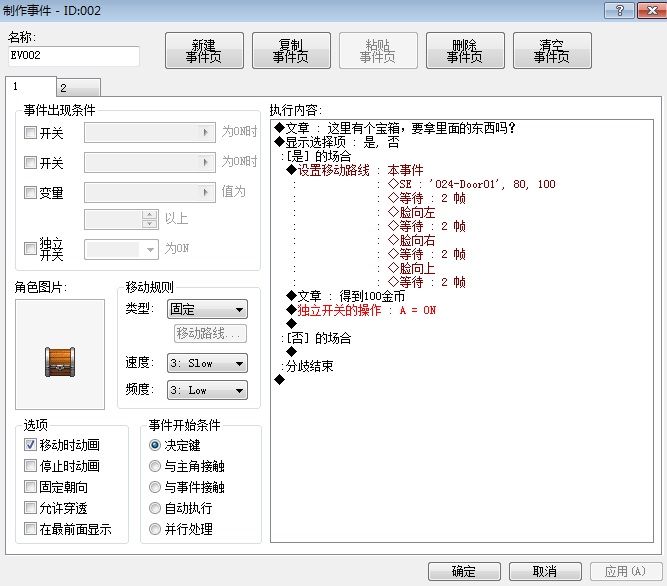Click the 删除事件页 button
The width and height of the screenshot is (667, 586).
click(x=465, y=51)
